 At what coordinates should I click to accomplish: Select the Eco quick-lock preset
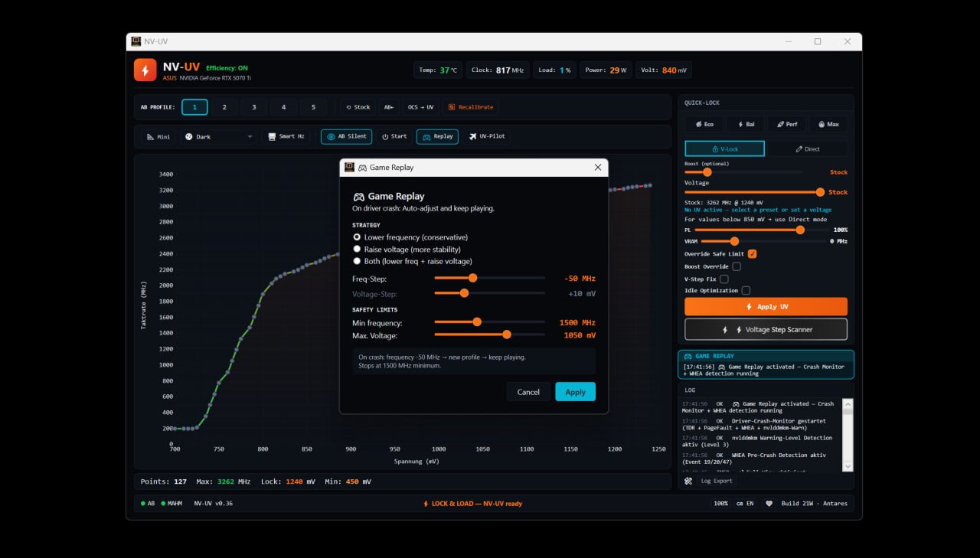pos(704,124)
